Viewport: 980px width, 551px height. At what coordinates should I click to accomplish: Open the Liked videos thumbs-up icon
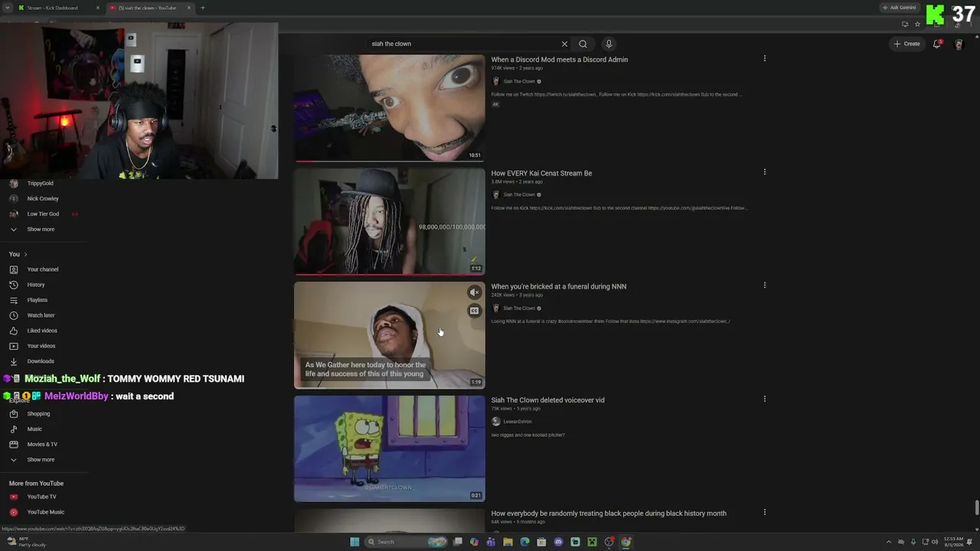point(14,331)
